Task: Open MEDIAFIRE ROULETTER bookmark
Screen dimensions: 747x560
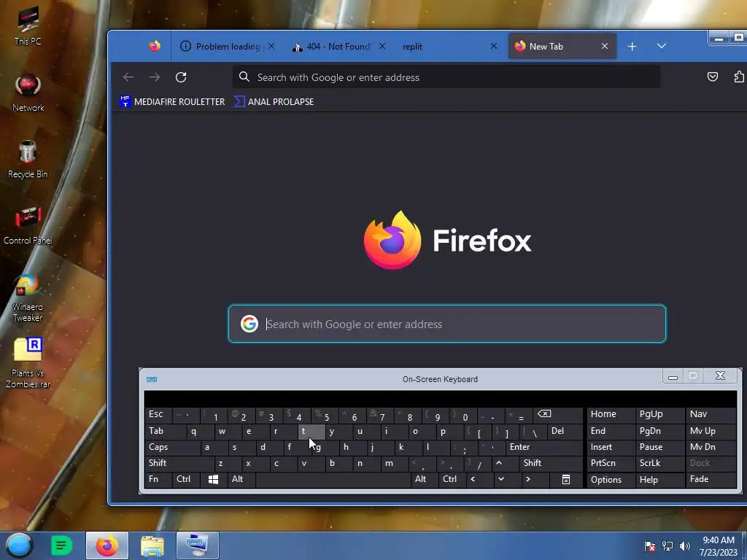Action: click(x=172, y=101)
